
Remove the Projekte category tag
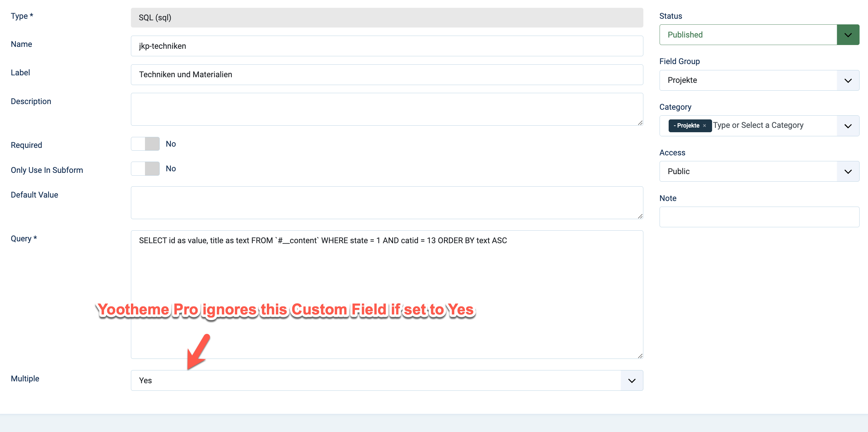point(704,126)
